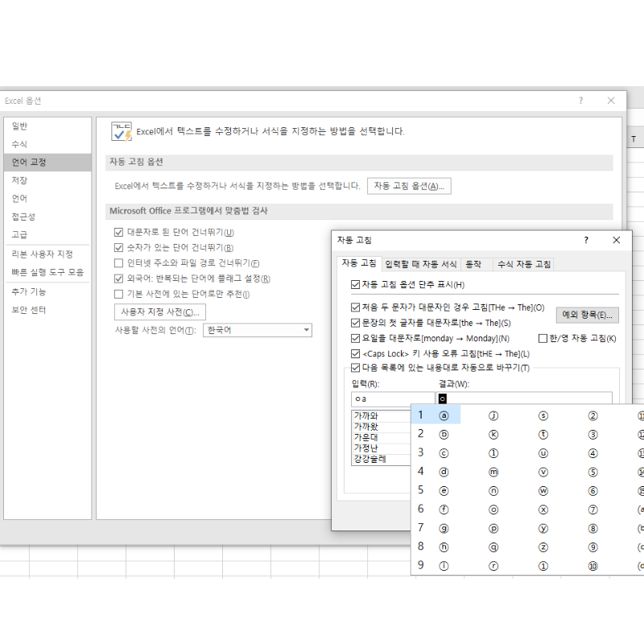Open the 사용할 사전 언어 dropdown

(x=306, y=330)
